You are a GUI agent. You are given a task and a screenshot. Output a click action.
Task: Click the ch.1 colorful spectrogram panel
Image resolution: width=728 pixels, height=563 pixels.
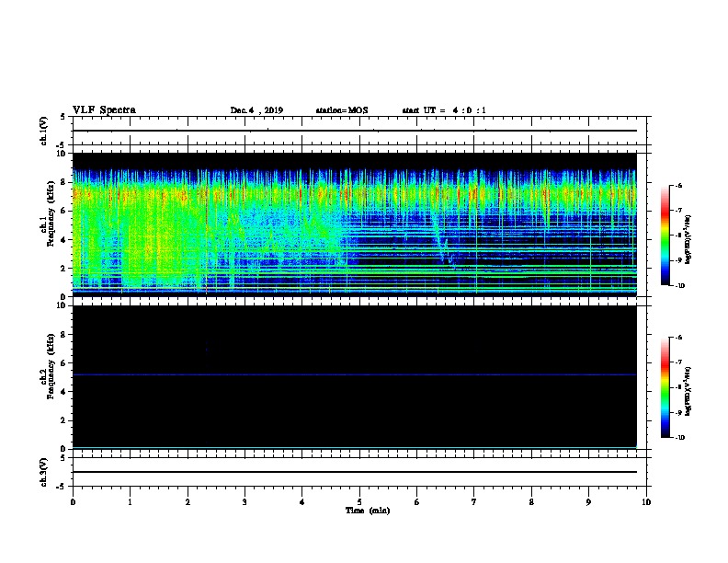[x=355, y=224]
